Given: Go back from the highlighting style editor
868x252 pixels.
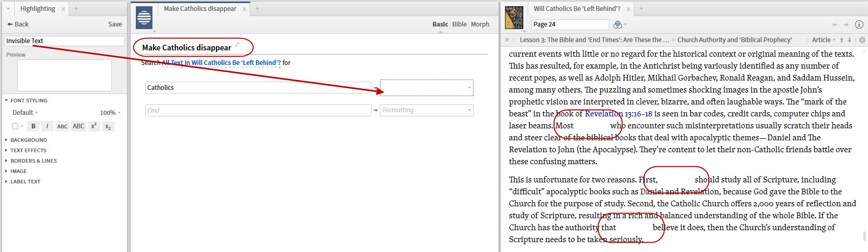Looking at the screenshot, I should coord(18,24).
